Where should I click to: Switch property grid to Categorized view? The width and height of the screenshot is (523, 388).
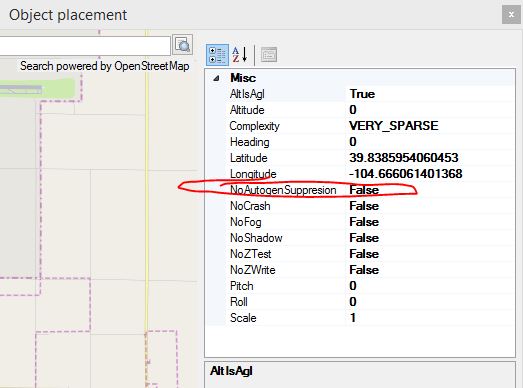click(217, 55)
